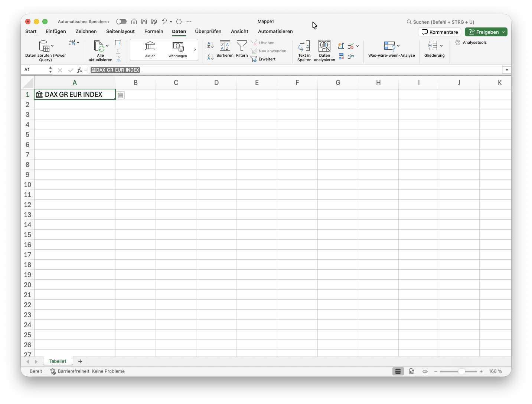This screenshot has width=532, height=404.
Task: Click the zoom level 168 %
Action: 495,371
